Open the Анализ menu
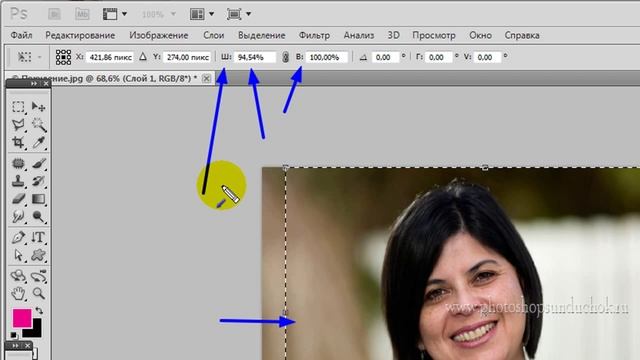The height and width of the screenshot is (360, 640). (359, 36)
